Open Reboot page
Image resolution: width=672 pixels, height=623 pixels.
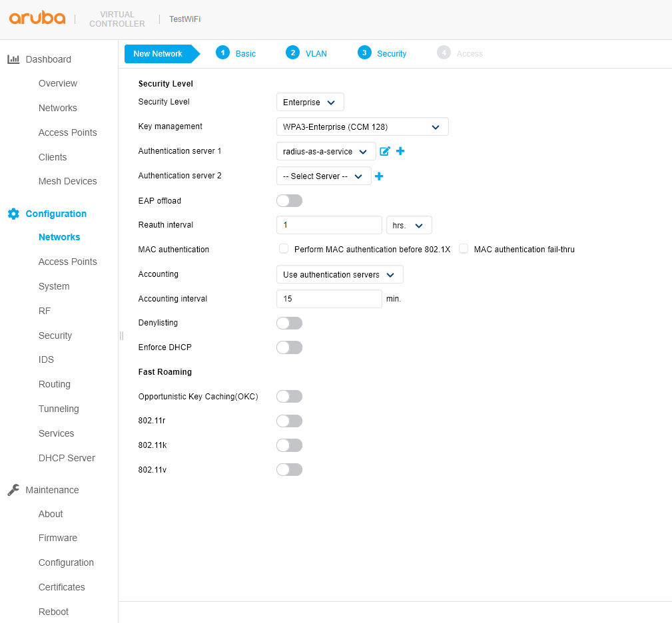[53, 612]
